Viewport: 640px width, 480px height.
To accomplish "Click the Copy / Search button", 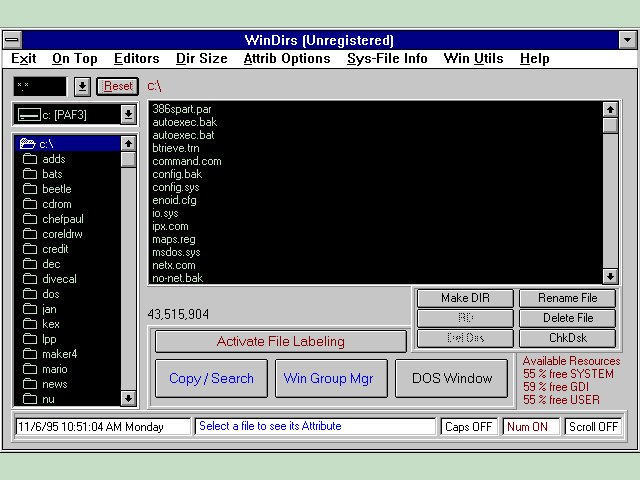I will pyautogui.click(x=211, y=379).
